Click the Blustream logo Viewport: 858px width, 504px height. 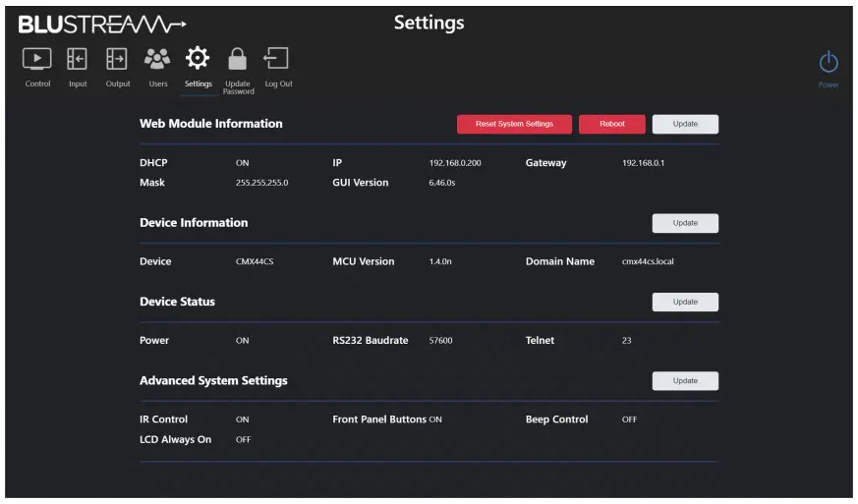[x=102, y=25]
